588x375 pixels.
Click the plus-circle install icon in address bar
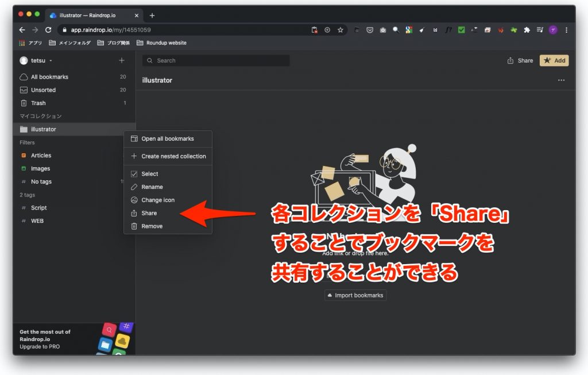click(x=327, y=30)
